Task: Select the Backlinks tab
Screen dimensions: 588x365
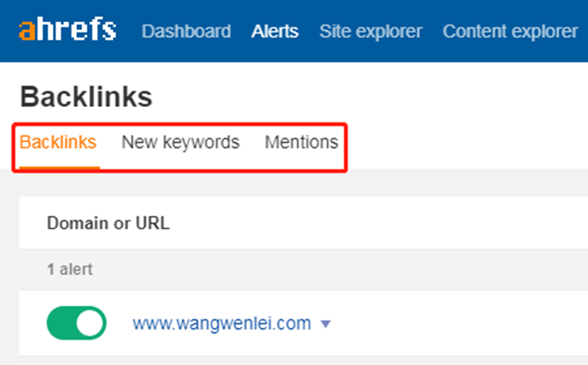Action: point(58,141)
